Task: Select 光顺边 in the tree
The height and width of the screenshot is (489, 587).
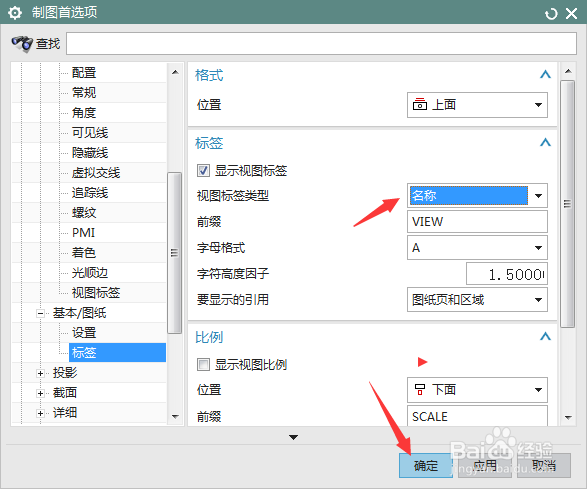Action: pyautogui.click(x=90, y=273)
